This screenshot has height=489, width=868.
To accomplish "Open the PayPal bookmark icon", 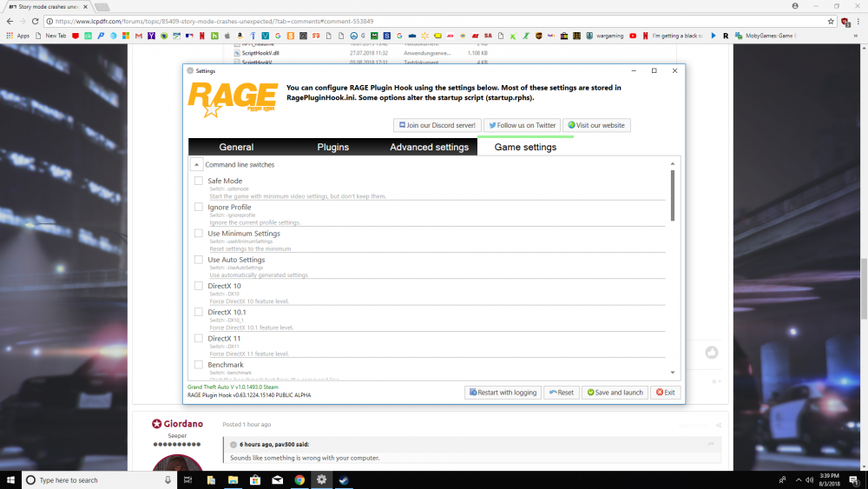I will 101,36.
